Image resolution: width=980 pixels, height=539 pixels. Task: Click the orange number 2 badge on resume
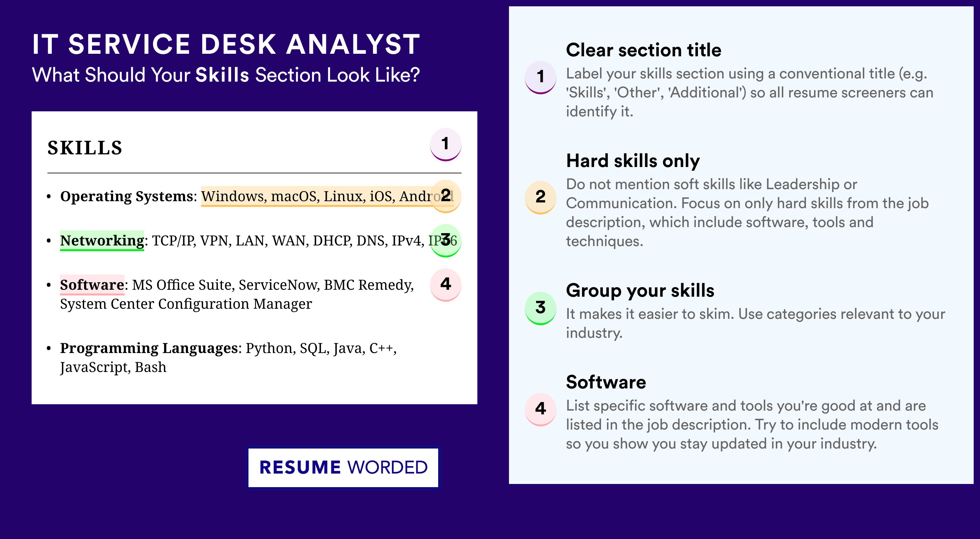[x=445, y=196]
